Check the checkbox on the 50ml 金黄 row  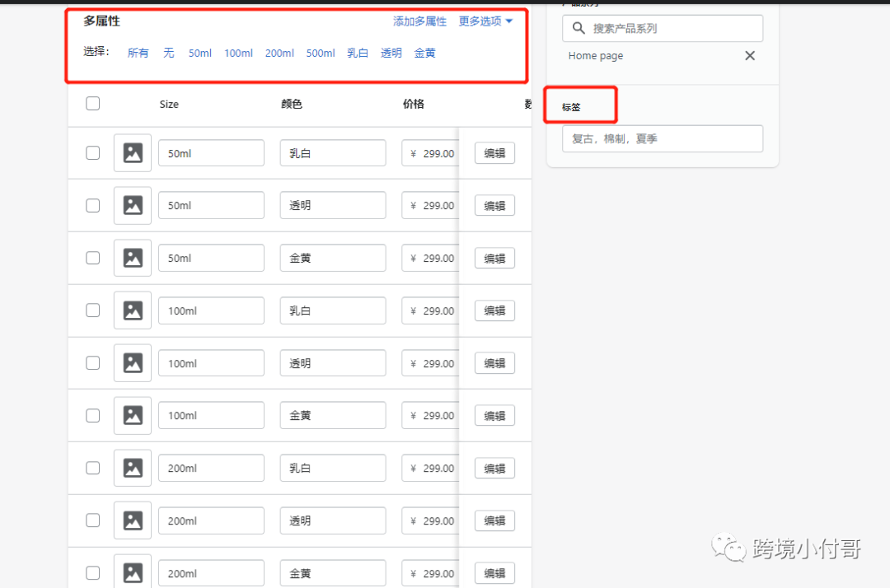coord(92,258)
